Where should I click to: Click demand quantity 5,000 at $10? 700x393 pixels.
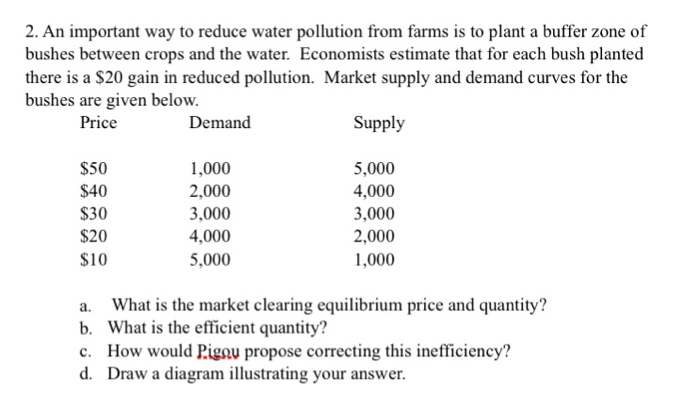[210, 260]
